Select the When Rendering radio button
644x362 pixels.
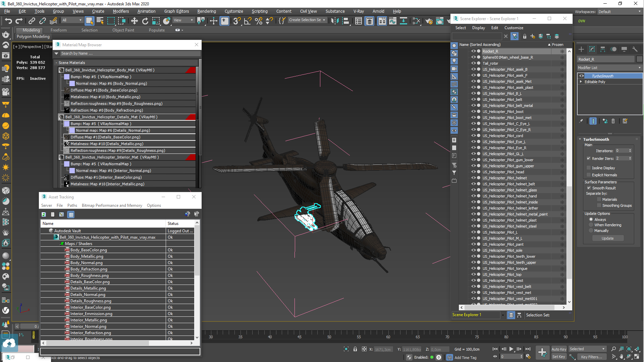[591, 225]
